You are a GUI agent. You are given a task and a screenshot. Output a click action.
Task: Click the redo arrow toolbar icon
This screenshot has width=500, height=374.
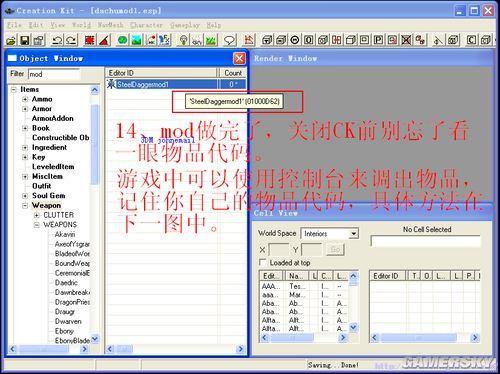[71, 40]
